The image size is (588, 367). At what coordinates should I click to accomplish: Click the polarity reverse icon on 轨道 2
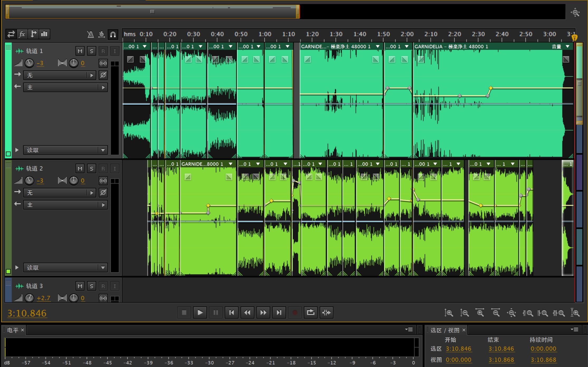103,193
